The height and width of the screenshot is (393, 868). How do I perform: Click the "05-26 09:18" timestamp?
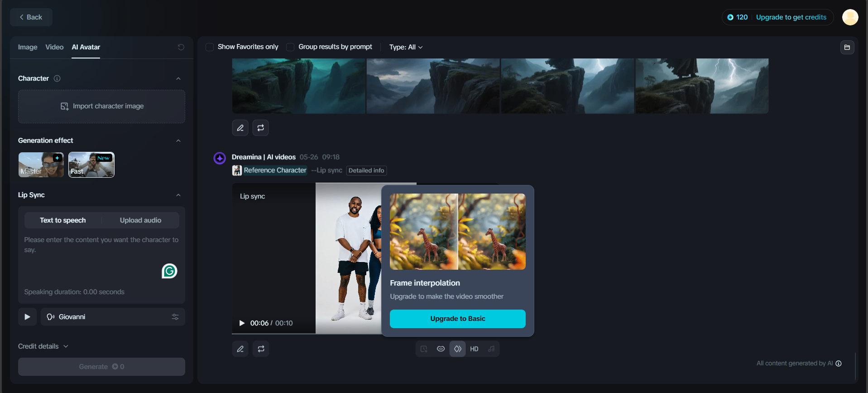(x=319, y=157)
